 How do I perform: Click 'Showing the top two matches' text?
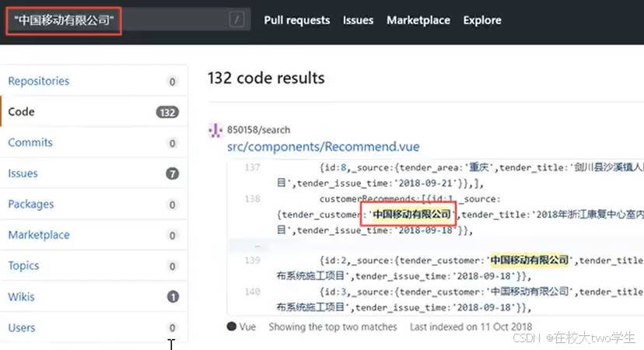coord(333,327)
